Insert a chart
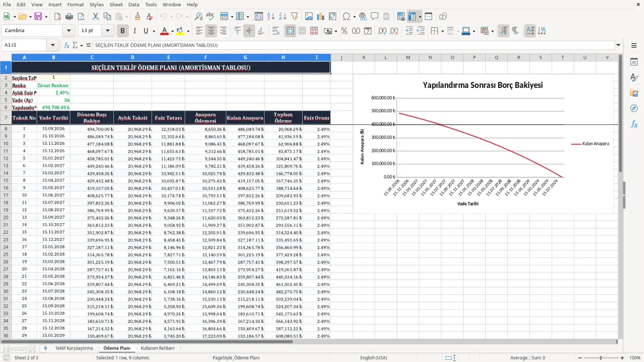The image size is (644, 362). pos(320,17)
